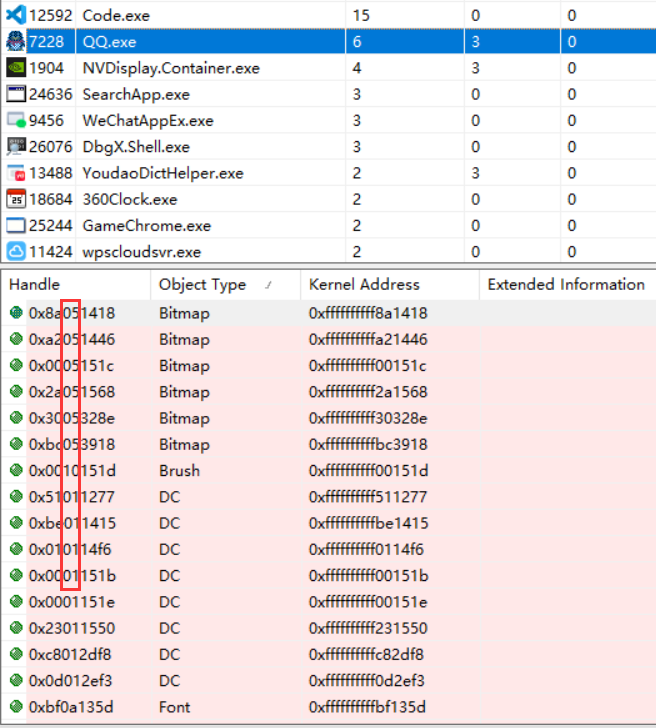This screenshot has height=728, width=656.
Task: Toggle sort arrow in Object Type header
Action: coord(268,285)
